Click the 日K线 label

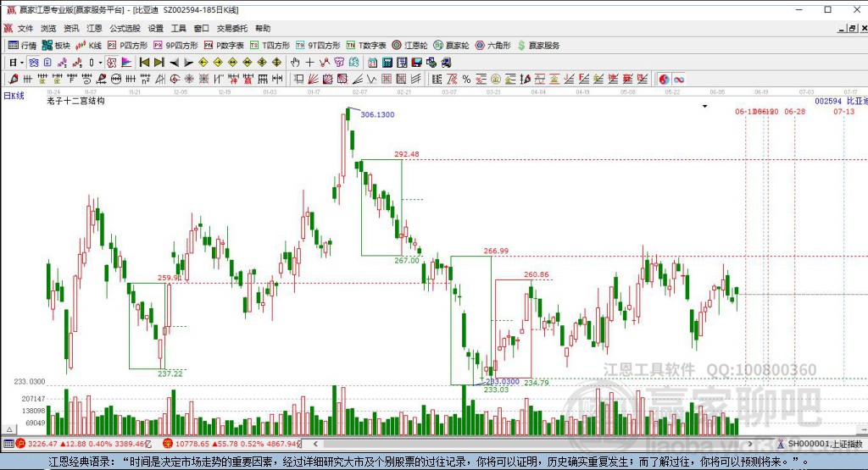[14, 96]
